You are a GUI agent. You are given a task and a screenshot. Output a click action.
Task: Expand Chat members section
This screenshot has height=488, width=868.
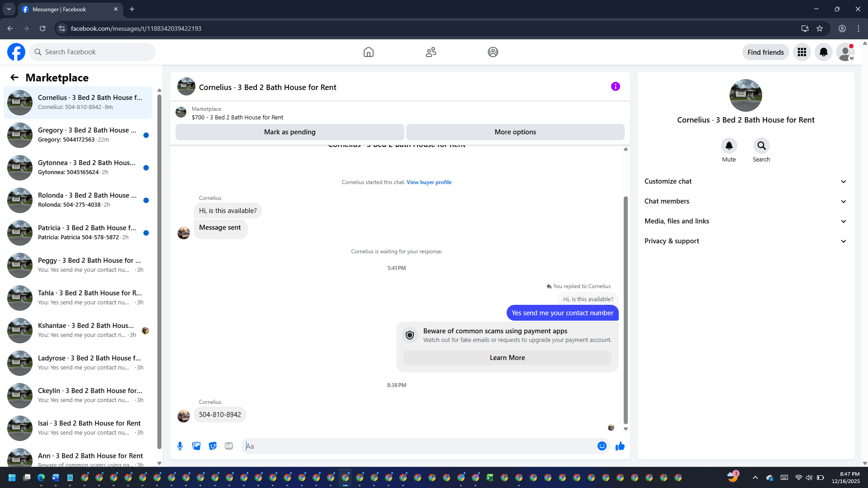[x=745, y=201]
